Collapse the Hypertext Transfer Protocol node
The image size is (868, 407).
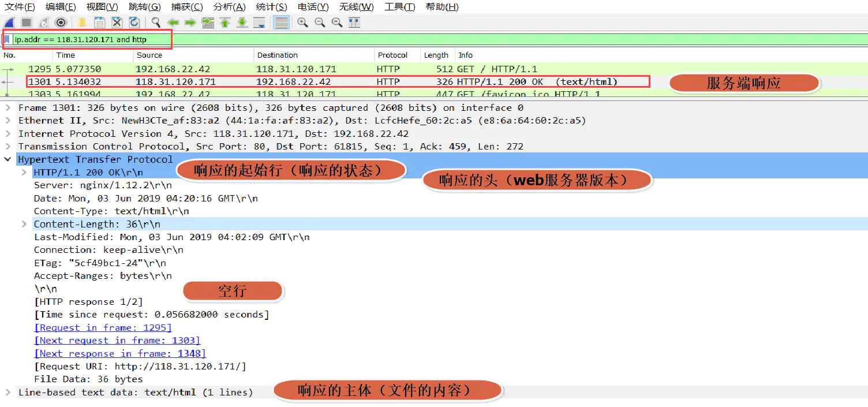(8, 159)
